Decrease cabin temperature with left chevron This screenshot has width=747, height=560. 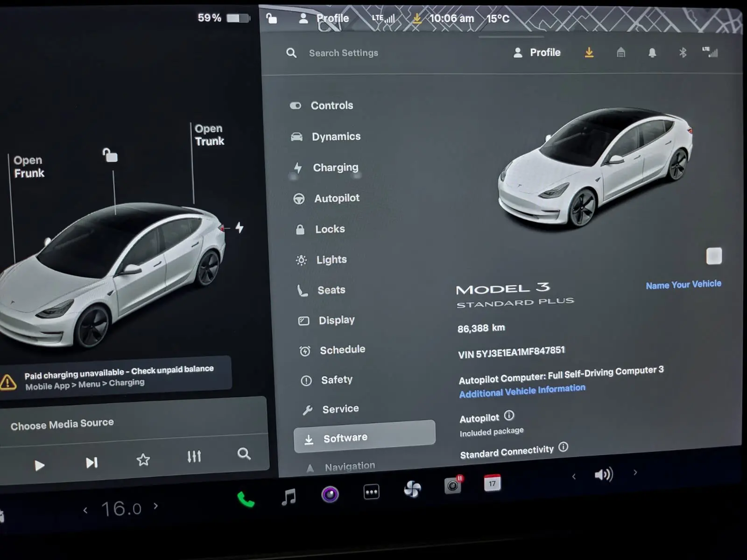[85, 511]
